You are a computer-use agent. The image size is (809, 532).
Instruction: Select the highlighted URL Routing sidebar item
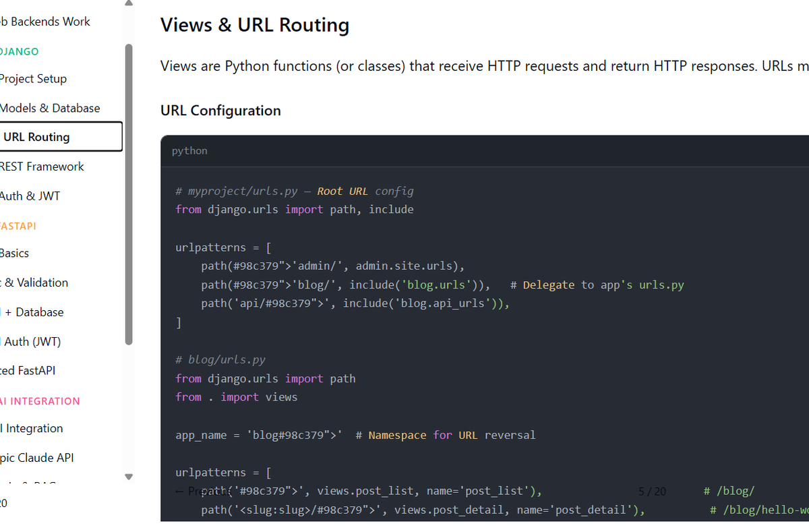pyautogui.click(x=61, y=137)
